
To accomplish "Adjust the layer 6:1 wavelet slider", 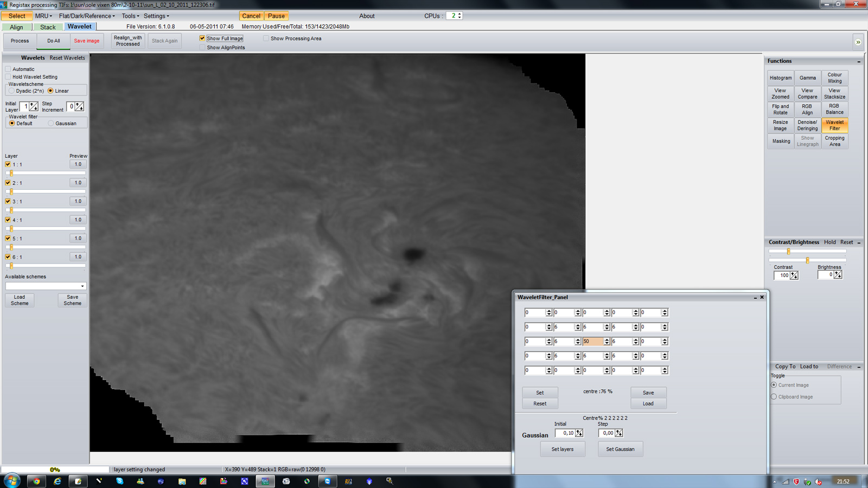I will coord(11,266).
